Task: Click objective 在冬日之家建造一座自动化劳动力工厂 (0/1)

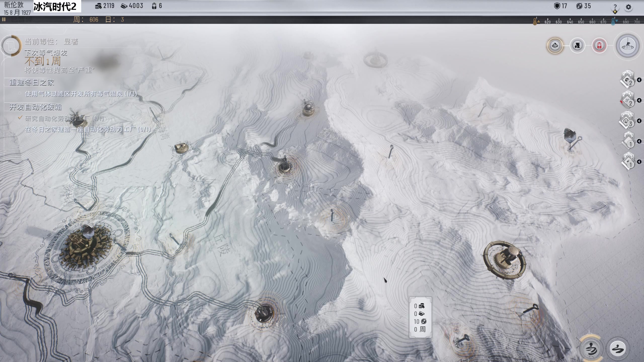Action: 88,129
